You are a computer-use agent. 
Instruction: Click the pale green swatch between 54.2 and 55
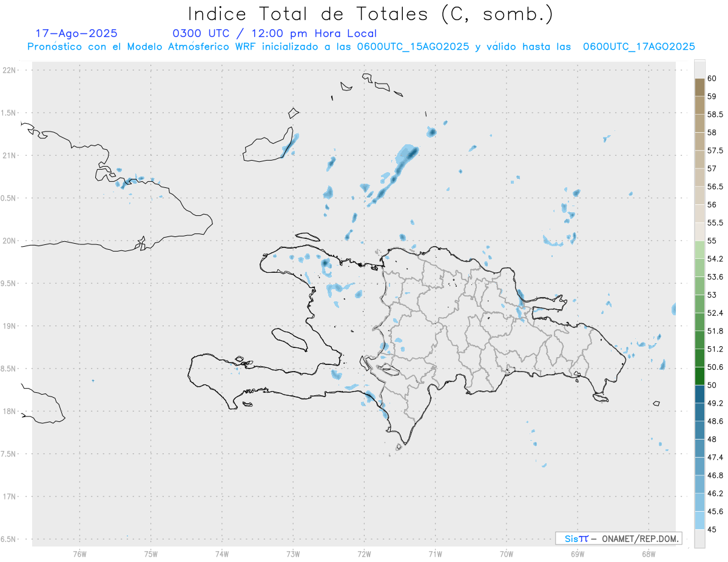pos(699,250)
